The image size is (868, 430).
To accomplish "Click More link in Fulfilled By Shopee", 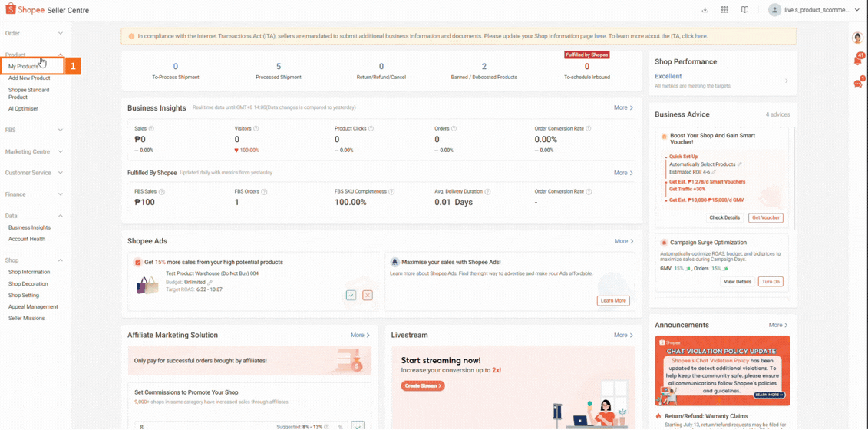I will pos(623,173).
